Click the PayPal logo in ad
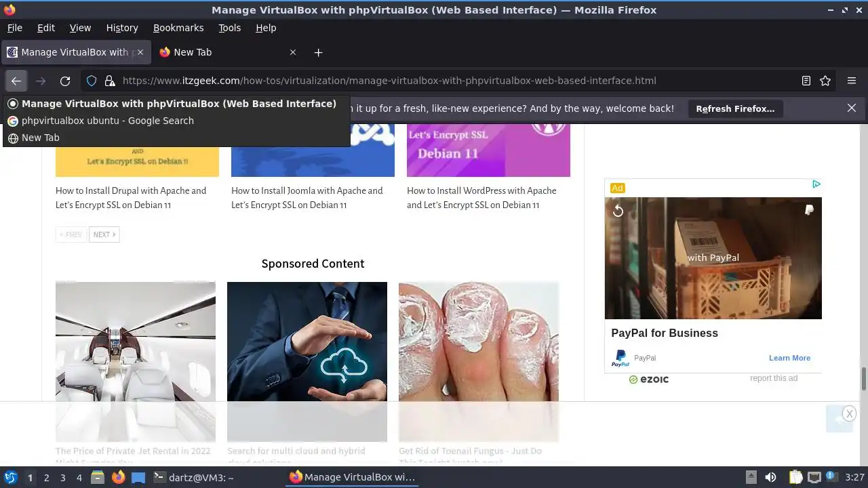This screenshot has width=868, height=488. (x=620, y=358)
